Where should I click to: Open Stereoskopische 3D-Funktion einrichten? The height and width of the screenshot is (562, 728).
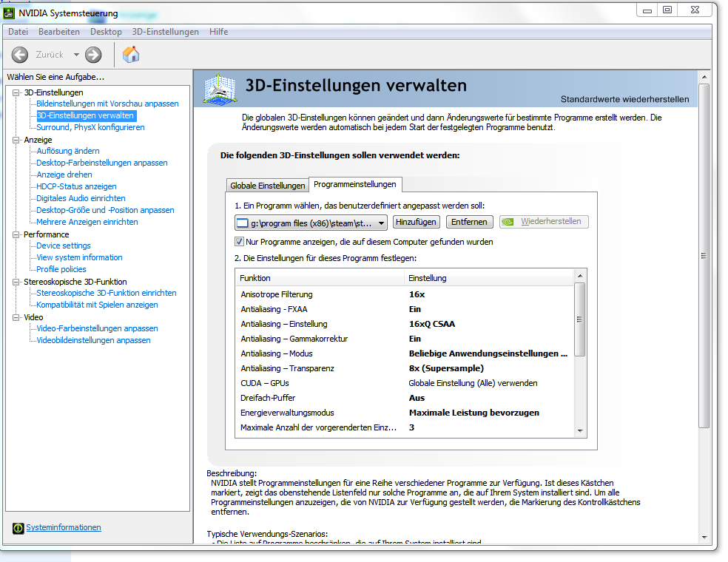tap(107, 293)
